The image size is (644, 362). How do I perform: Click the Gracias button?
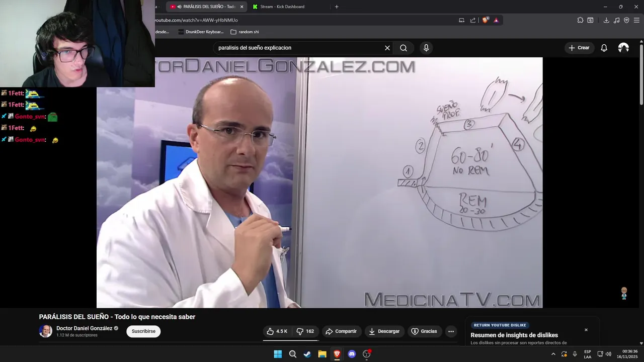(424, 331)
